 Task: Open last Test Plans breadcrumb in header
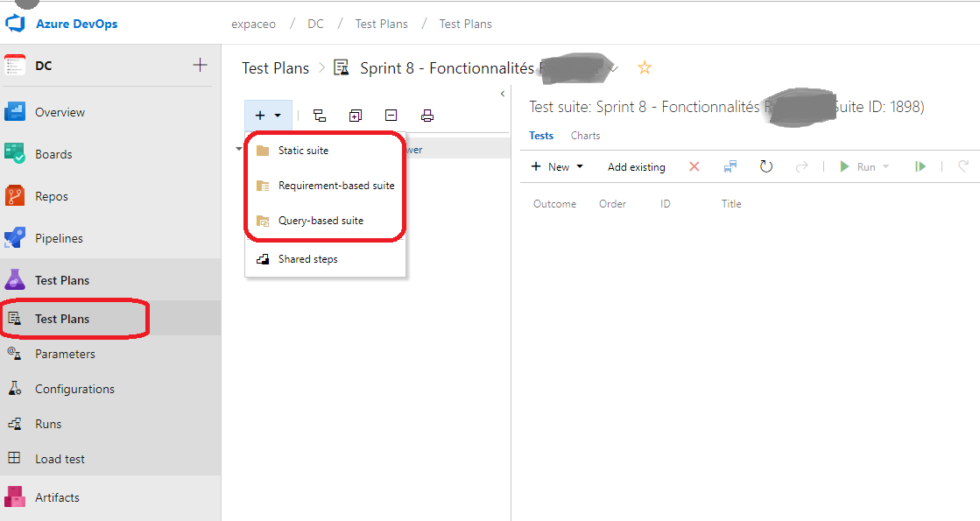pyautogui.click(x=465, y=24)
